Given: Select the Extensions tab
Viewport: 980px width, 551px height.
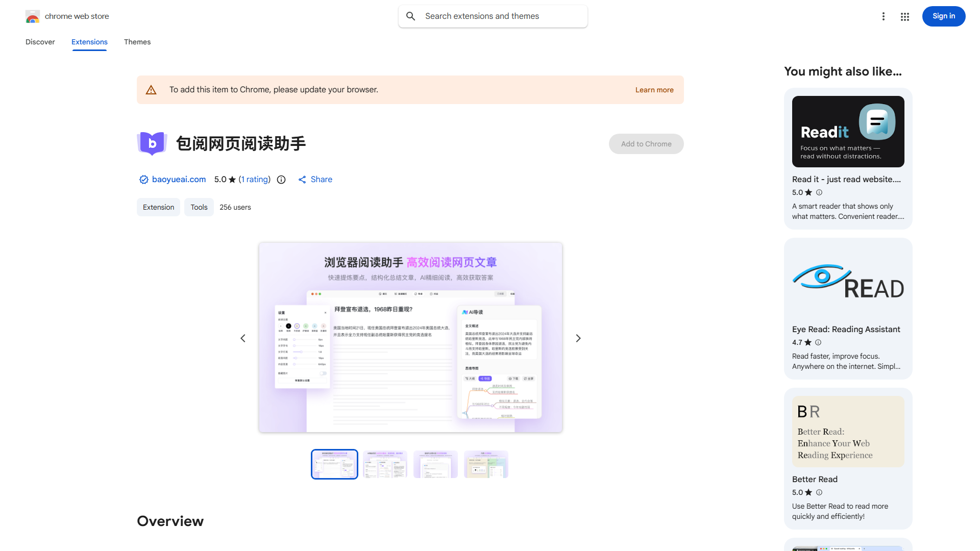Looking at the screenshot, I should [89, 42].
